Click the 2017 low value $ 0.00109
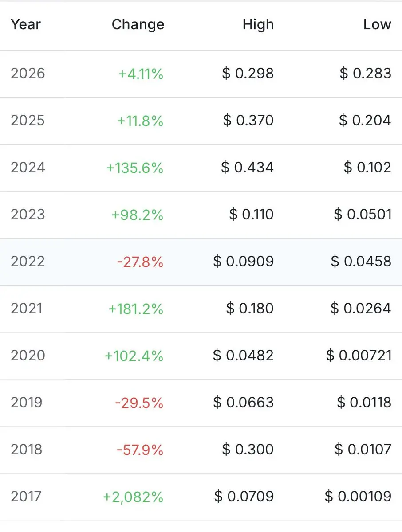 coord(358,497)
